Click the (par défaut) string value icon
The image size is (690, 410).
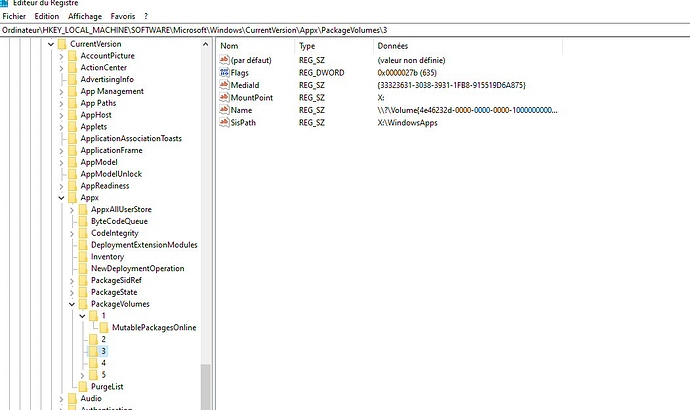coord(224,60)
